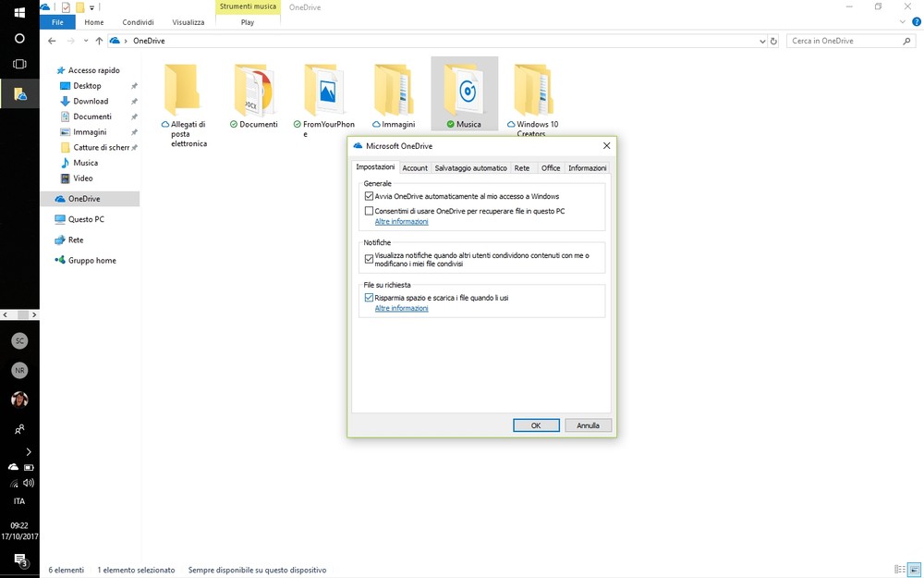Open the Documenti folder in OneDrive

[253, 91]
